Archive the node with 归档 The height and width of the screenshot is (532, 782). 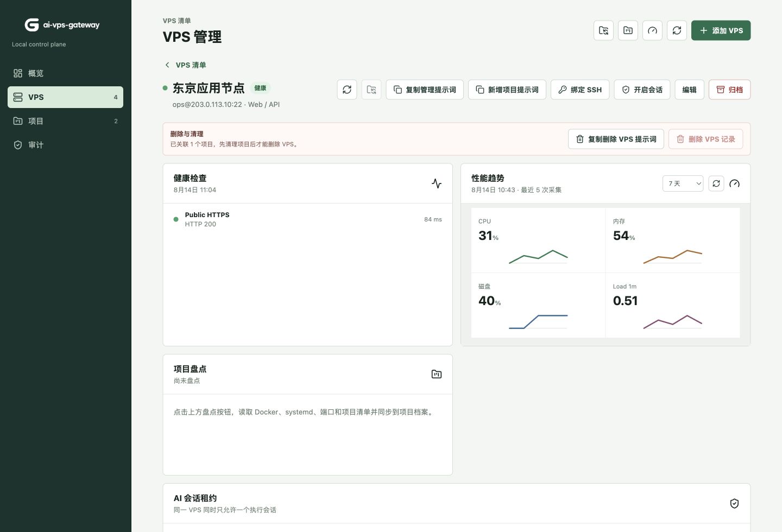[729, 90]
